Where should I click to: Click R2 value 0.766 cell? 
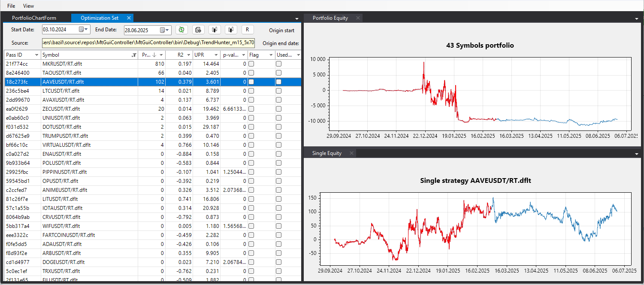point(179,145)
